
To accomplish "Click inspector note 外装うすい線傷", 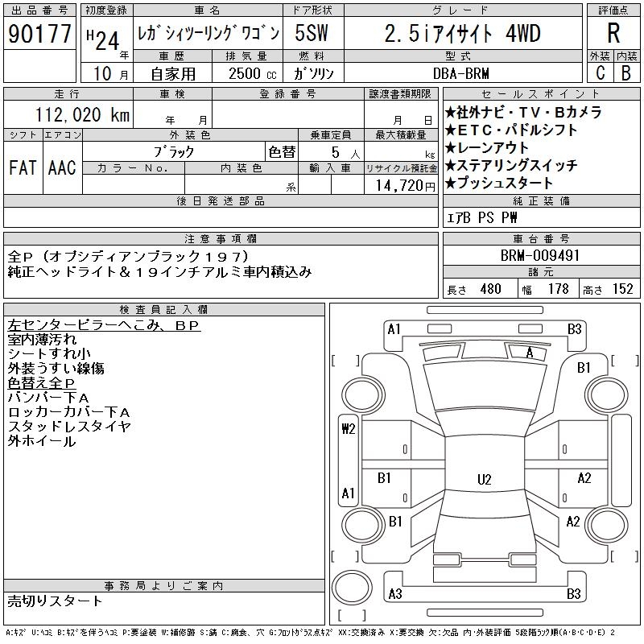I will (56, 369).
